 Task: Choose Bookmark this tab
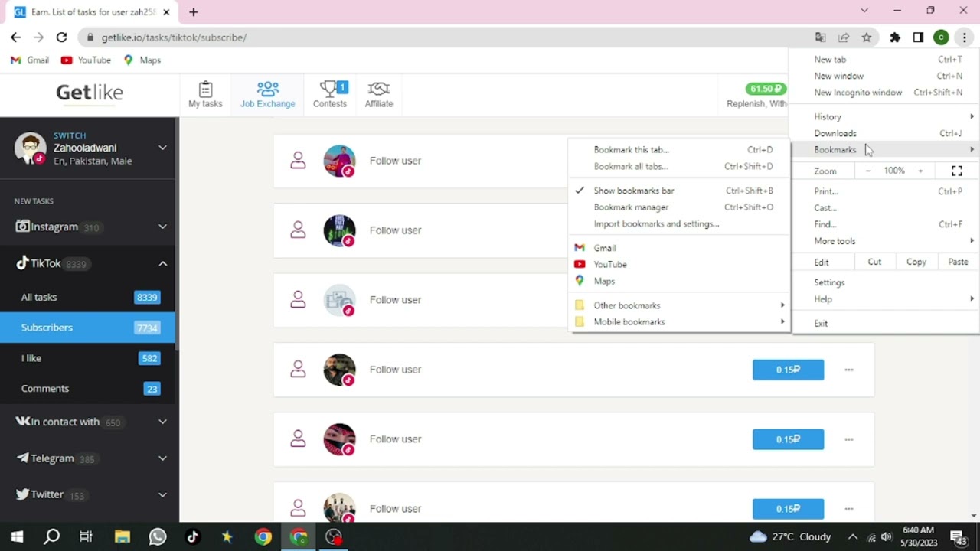678,150
